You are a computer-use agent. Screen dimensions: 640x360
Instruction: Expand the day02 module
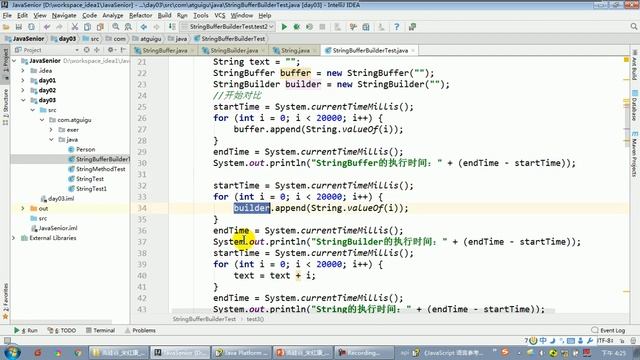click(23, 90)
